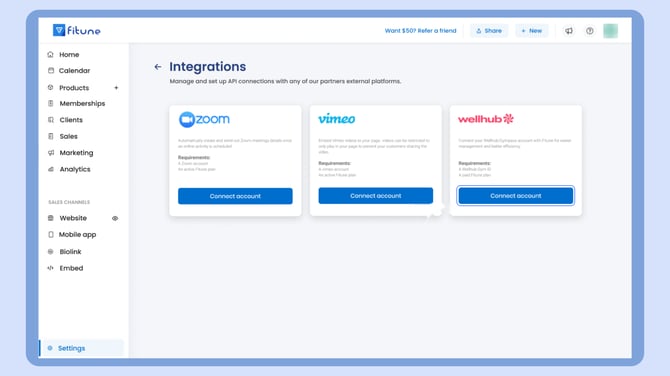Click the SALES CHANNELS section label
Screen dimensions: 670x376
click(69, 202)
